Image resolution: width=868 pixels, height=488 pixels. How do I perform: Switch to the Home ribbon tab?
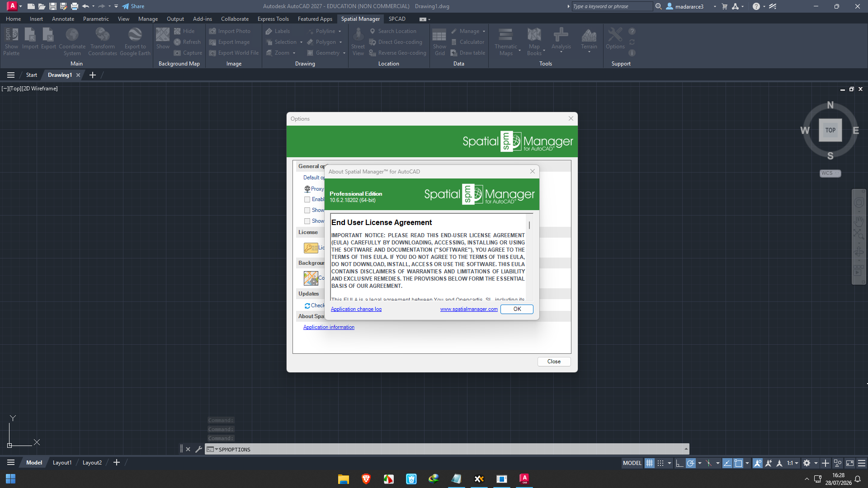point(13,19)
